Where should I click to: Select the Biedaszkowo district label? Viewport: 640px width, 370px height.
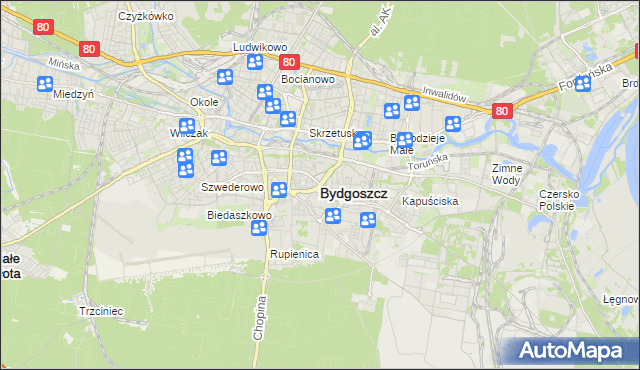tap(239, 215)
